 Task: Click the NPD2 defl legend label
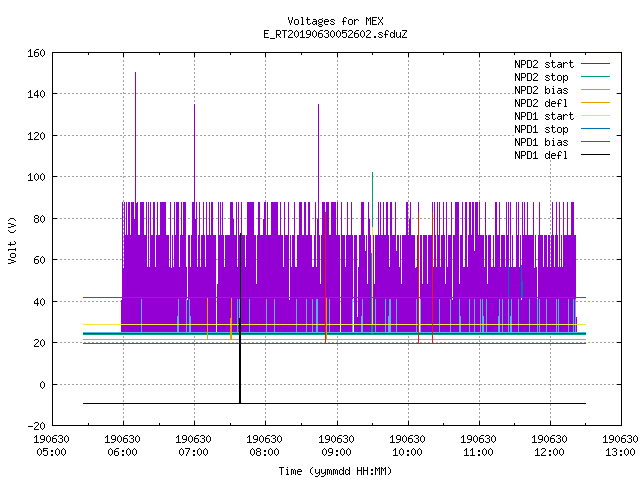[541, 103]
